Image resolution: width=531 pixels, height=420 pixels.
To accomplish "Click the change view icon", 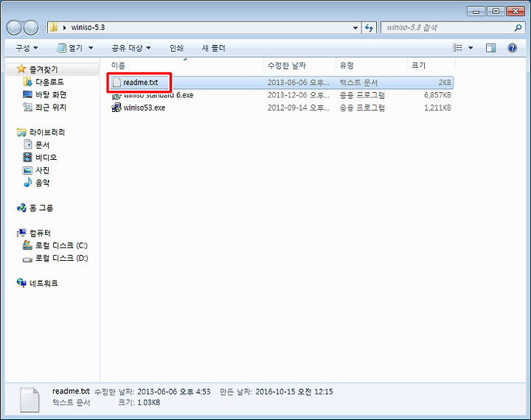I will [x=458, y=48].
